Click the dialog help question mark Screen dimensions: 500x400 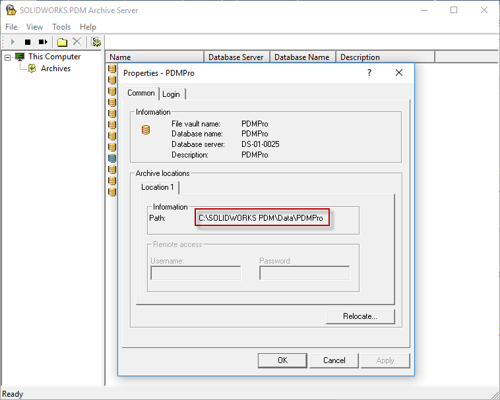(369, 73)
